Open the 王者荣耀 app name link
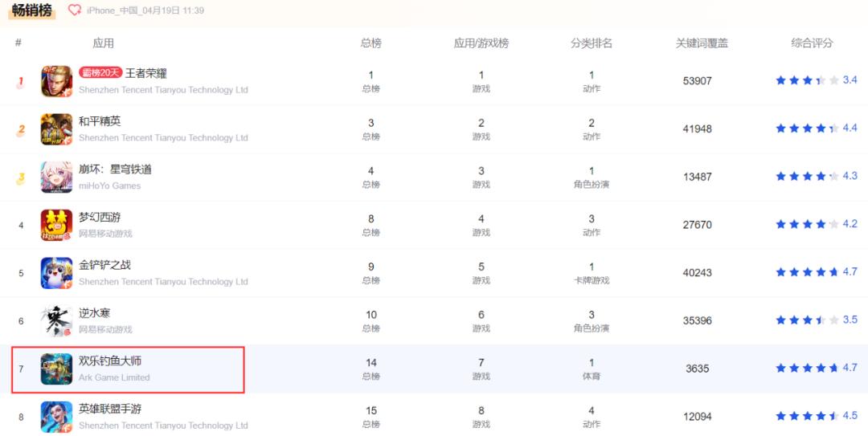Image resolution: width=868 pixels, height=436 pixels. pyautogui.click(x=146, y=73)
